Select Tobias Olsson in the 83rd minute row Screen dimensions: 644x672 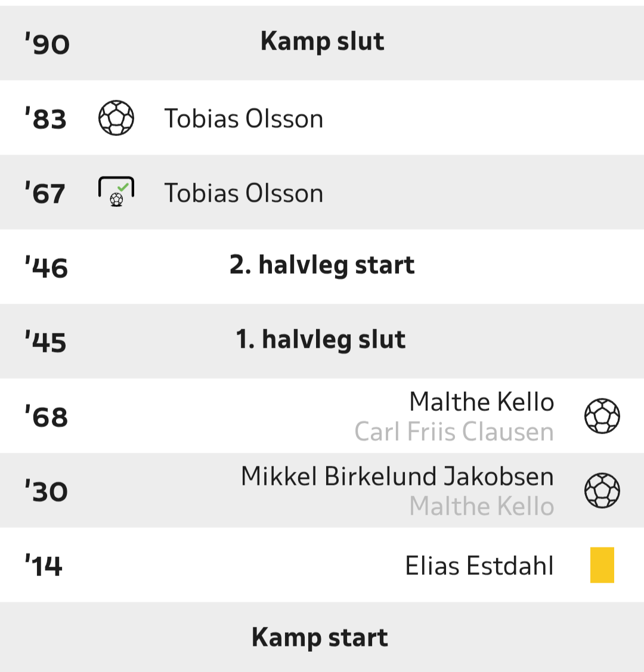243,119
